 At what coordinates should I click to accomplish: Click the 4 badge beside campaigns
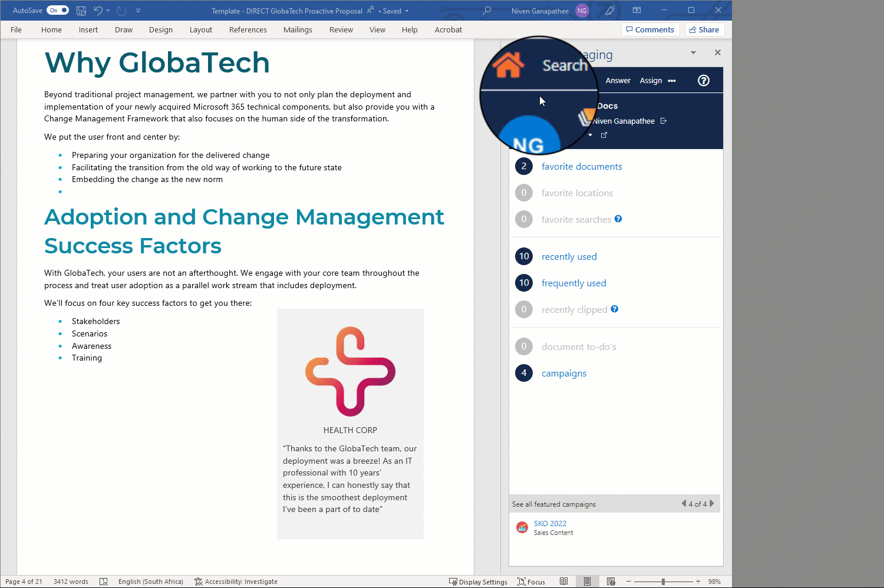coord(524,373)
